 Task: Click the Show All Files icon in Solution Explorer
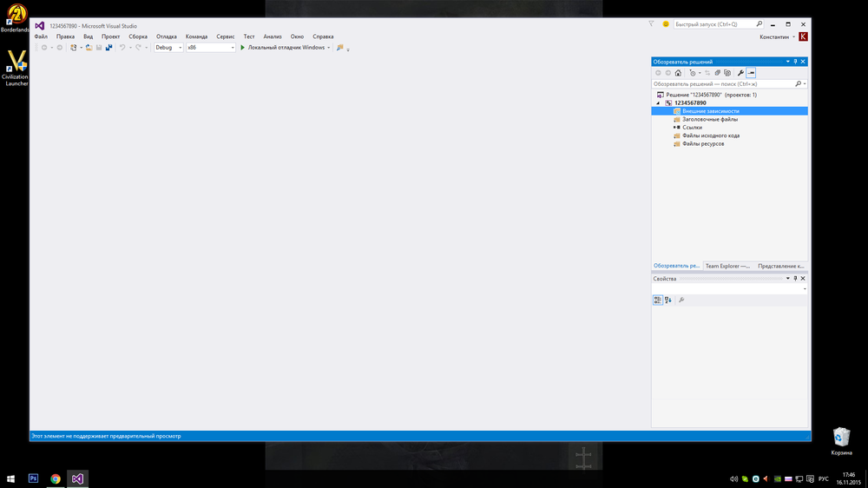click(x=727, y=73)
